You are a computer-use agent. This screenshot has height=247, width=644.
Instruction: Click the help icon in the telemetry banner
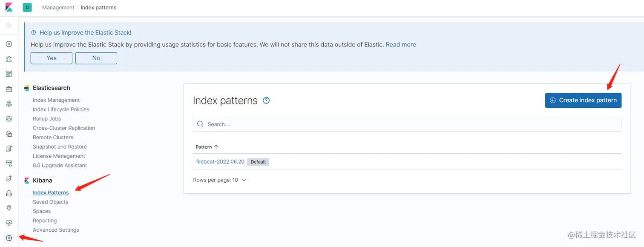tap(34, 33)
